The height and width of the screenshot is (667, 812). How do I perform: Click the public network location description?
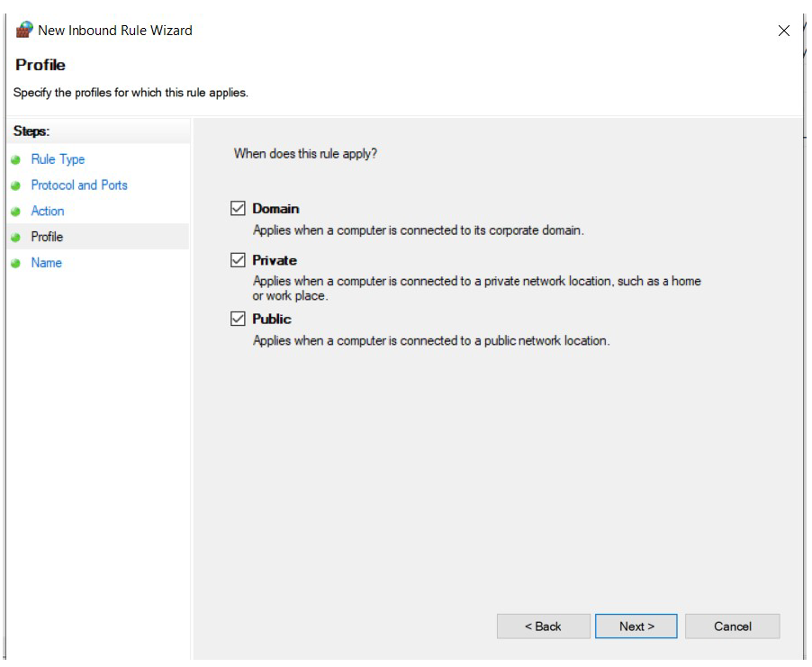[431, 340]
